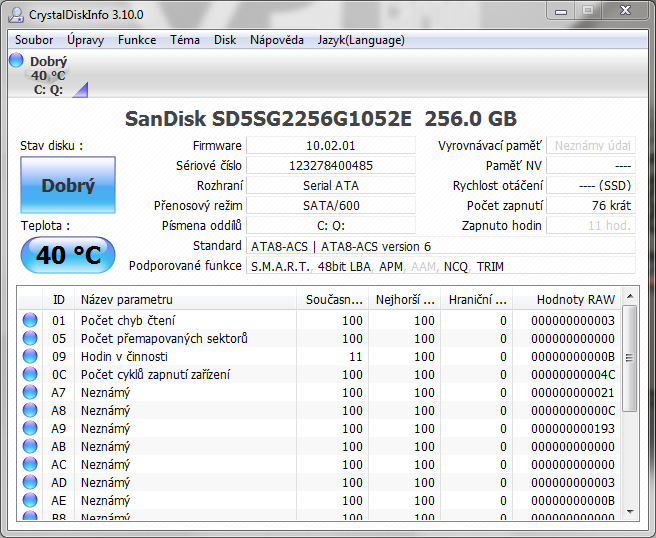Select the Dobrý disk status orb at top

16,61
